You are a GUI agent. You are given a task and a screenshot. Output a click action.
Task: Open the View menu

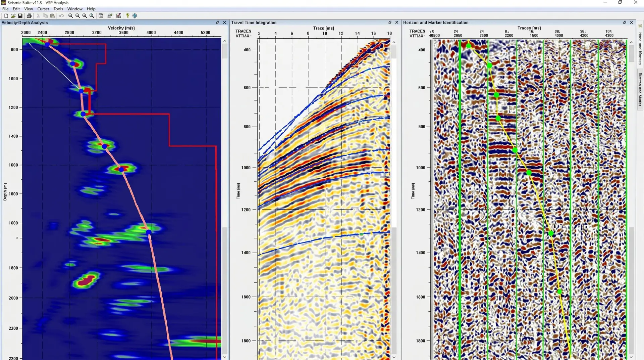click(29, 9)
